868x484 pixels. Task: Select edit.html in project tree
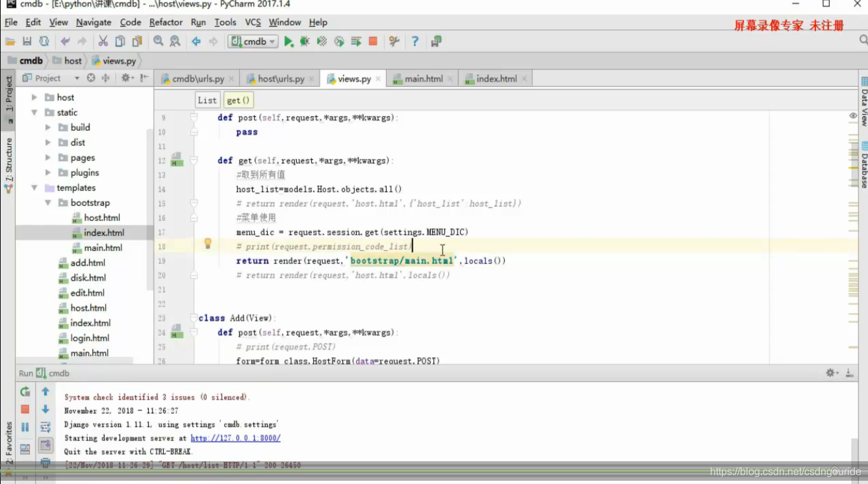[88, 293]
